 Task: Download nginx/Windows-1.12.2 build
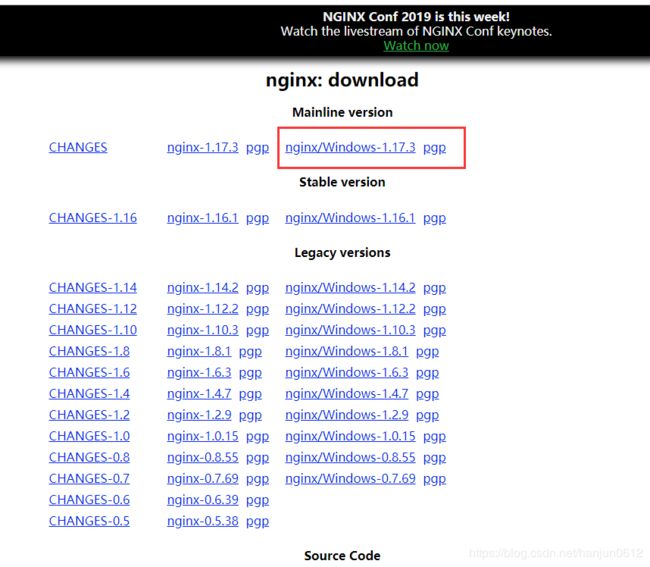[x=350, y=309]
